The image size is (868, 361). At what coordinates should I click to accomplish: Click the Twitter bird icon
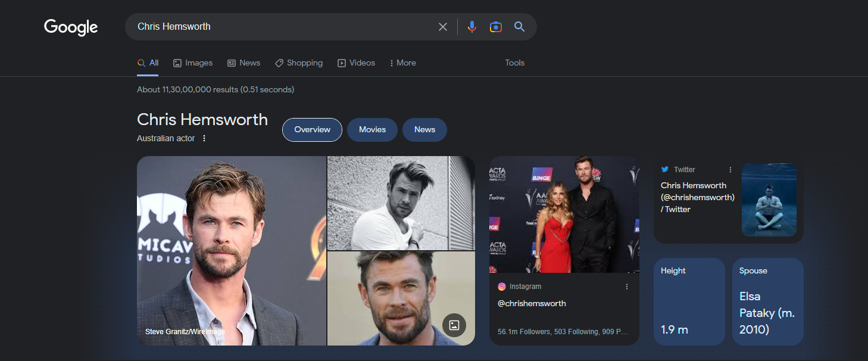(665, 170)
